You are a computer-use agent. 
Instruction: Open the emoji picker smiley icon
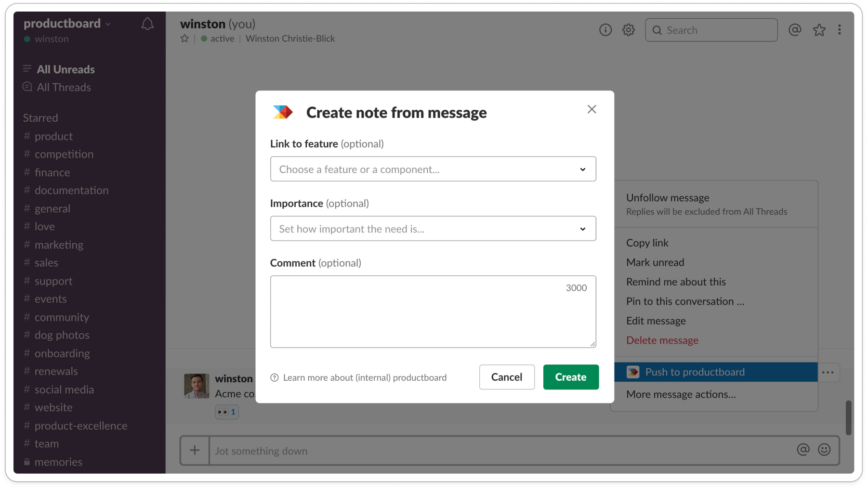(x=824, y=450)
